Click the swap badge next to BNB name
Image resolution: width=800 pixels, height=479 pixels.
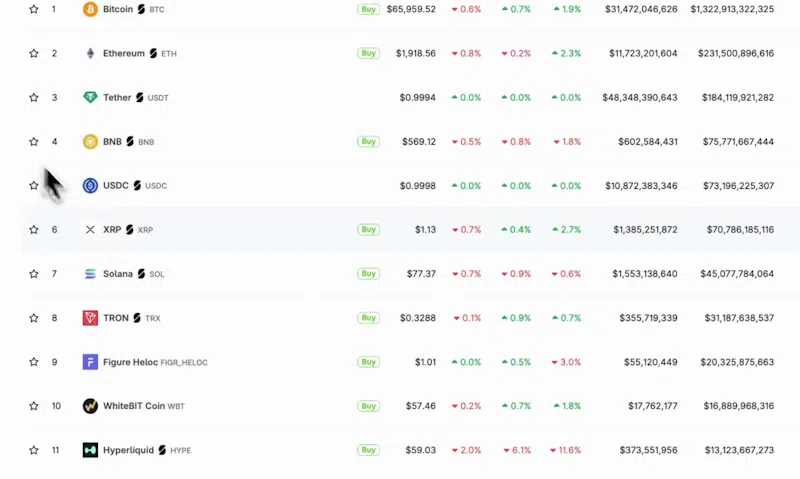pyautogui.click(x=130, y=141)
